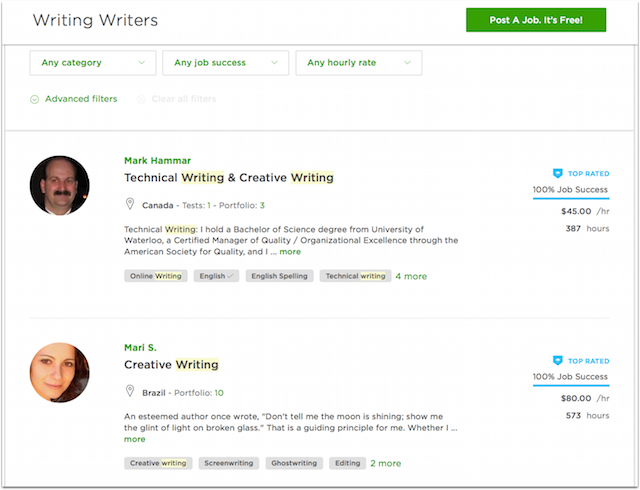This screenshot has width=640, height=490.
Task: Click Post A Job. It's Free! button
Action: tap(536, 20)
